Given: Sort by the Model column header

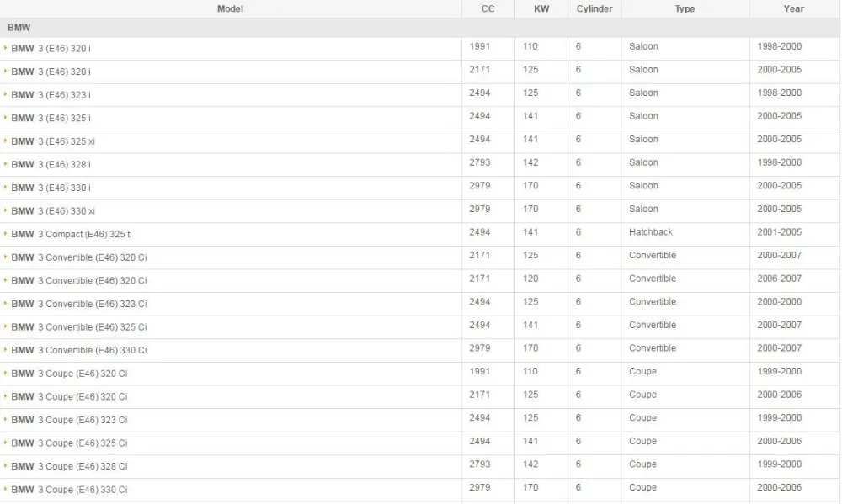Looking at the screenshot, I should pos(231,8).
